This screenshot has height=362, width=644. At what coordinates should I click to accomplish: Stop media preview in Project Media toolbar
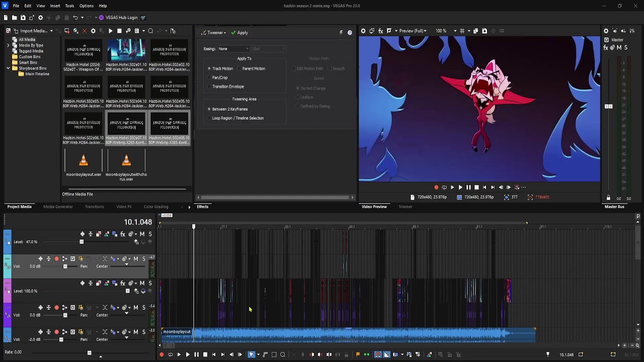[x=119, y=31]
